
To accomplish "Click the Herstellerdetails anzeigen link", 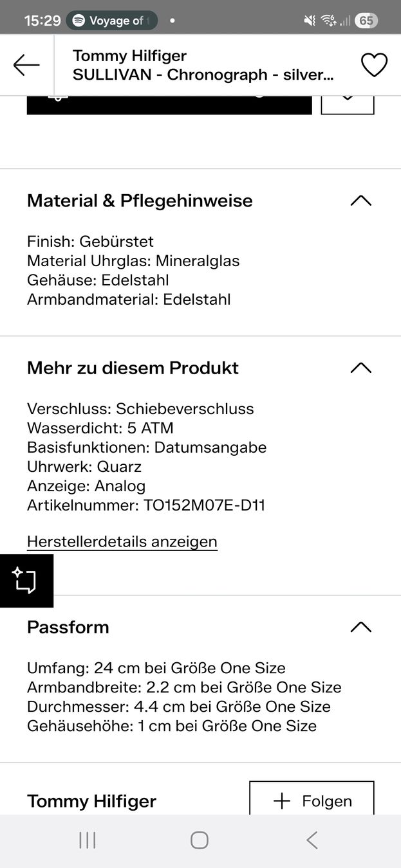I will [122, 541].
